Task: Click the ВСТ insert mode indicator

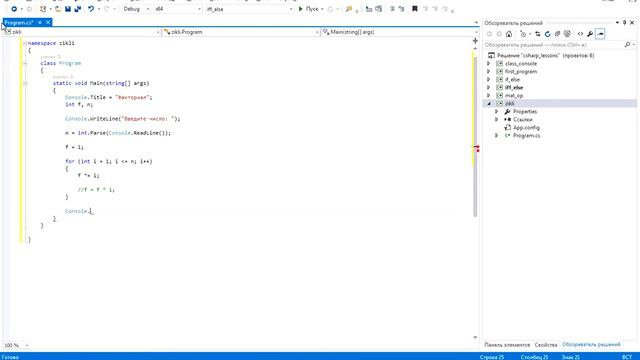Action: pos(627,357)
